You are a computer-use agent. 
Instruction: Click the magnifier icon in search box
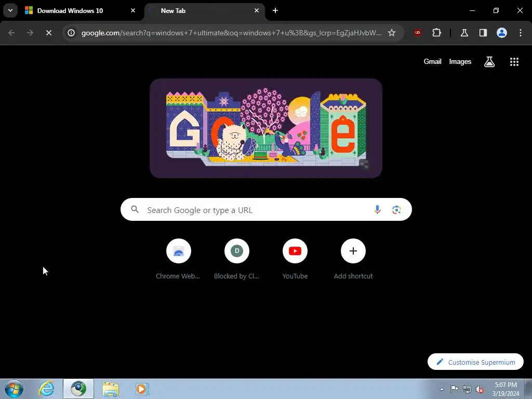[x=135, y=209]
